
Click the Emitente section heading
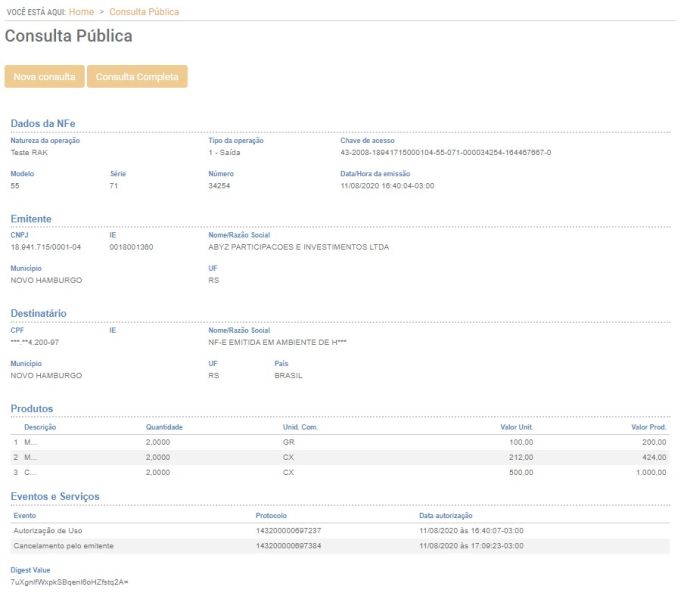[31, 218]
